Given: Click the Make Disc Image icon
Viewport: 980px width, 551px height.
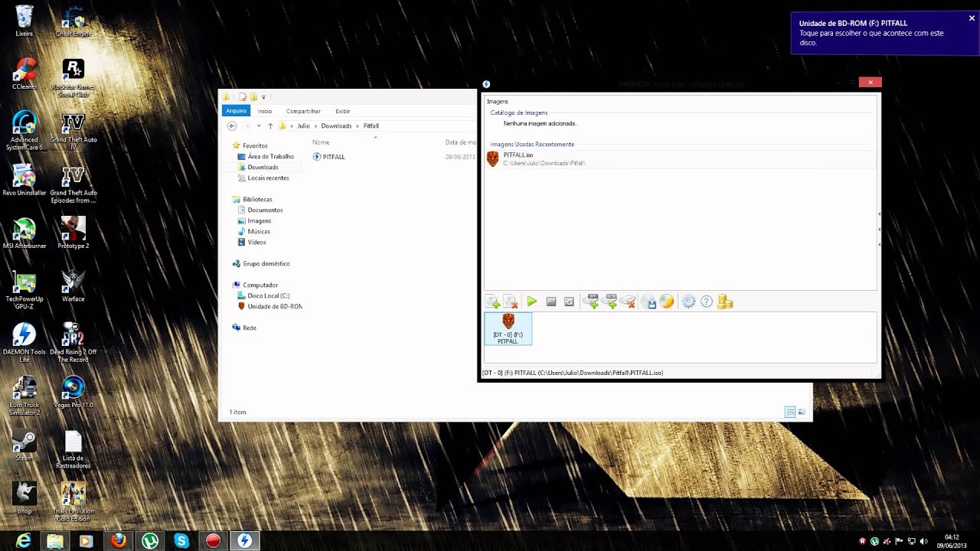Looking at the screenshot, I should (648, 302).
